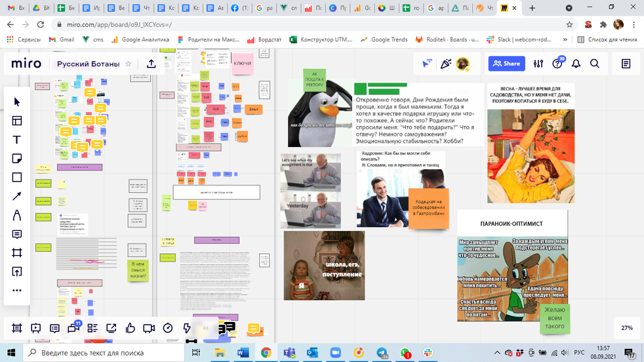Image resolution: width=644 pixels, height=362 pixels.
Task: Open tab search dropdown in Chrome
Action: tap(569, 8)
